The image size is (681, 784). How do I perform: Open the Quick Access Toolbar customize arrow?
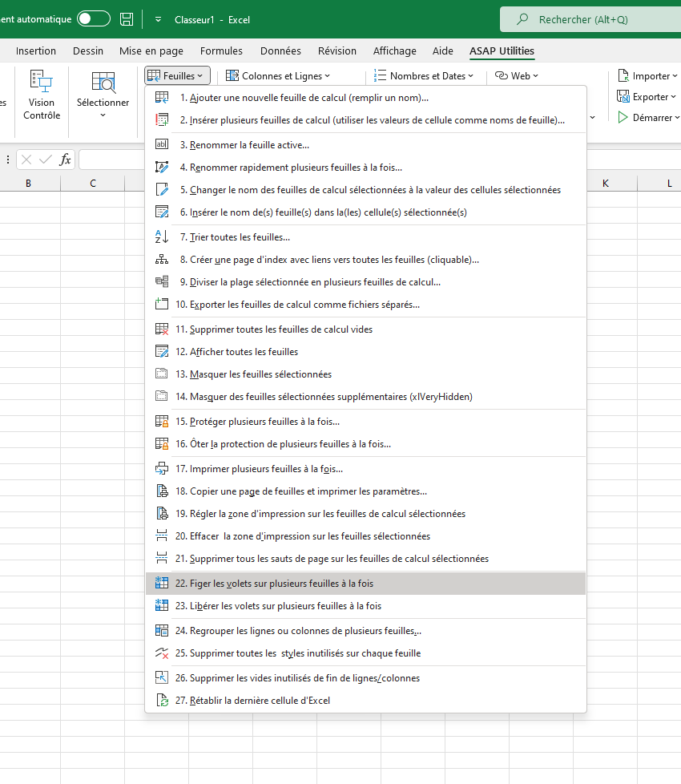(x=158, y=19)
